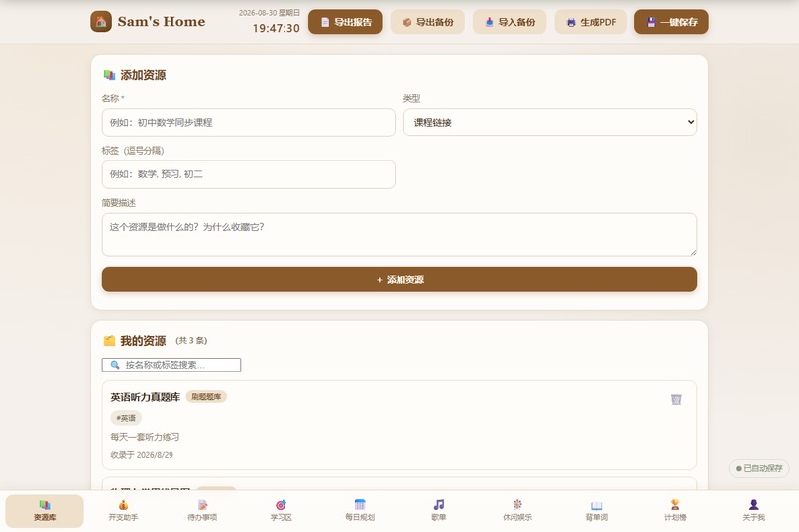The image size is (799, 532).
Task: Switch to the 歌单 playlist tab
Action: pos(439,510)
